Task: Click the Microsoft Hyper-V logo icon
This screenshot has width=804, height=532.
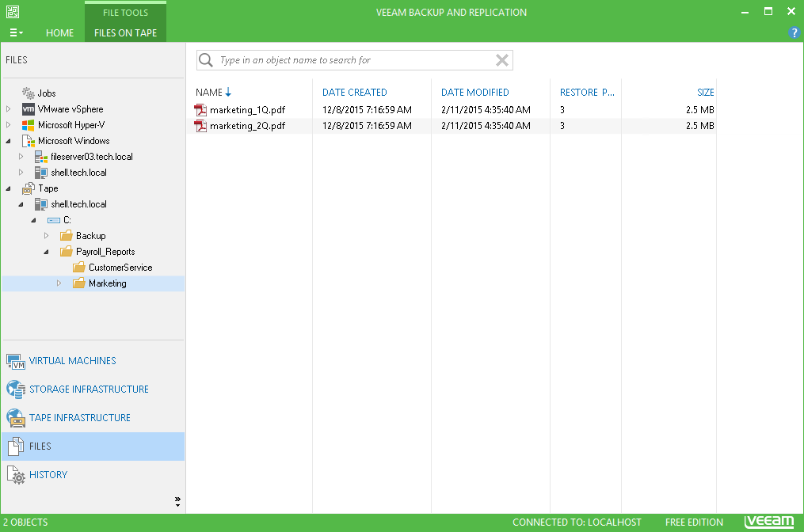Action: pos(29,125)
